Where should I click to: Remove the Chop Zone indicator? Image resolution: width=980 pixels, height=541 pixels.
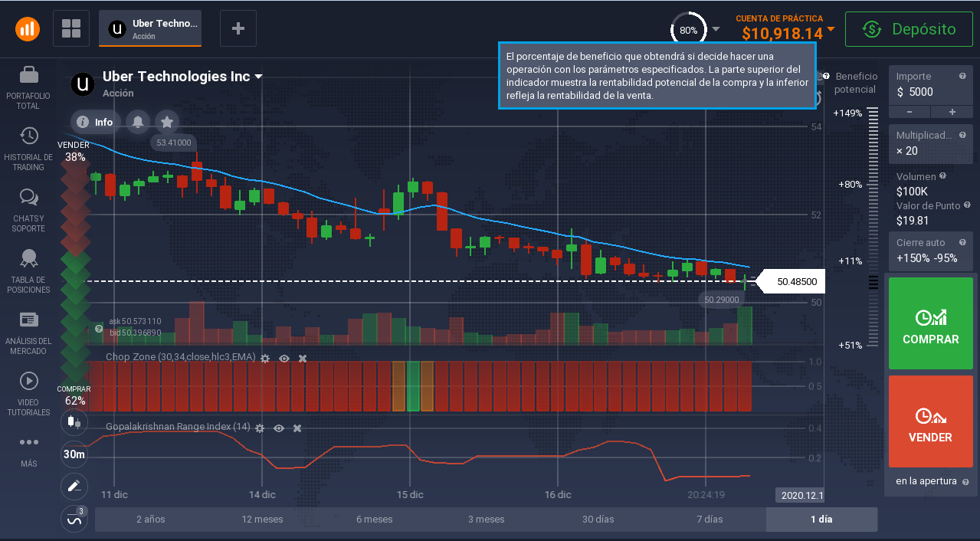pyautogui.click(x=303, y=358)
